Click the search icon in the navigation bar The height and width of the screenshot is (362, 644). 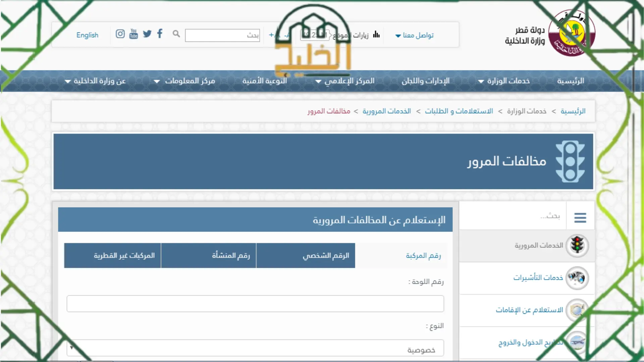tap(176, 35)
